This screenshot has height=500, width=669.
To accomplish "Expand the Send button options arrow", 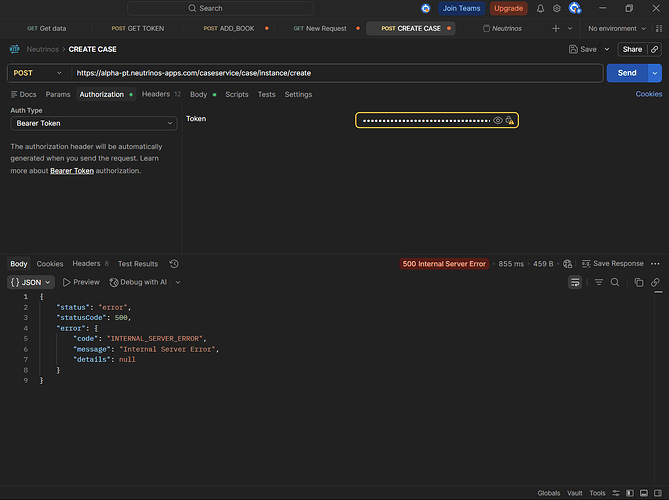I will click(655, 73).
